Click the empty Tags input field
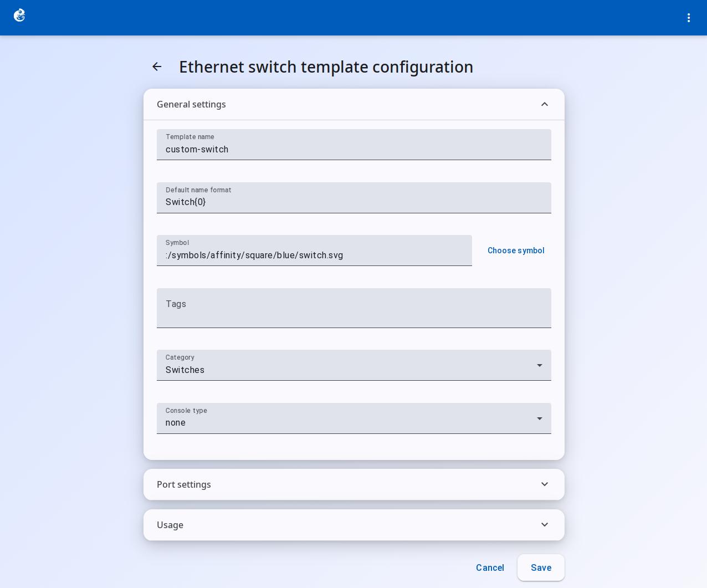The image size is (707, 588). [x=354, y=308]
